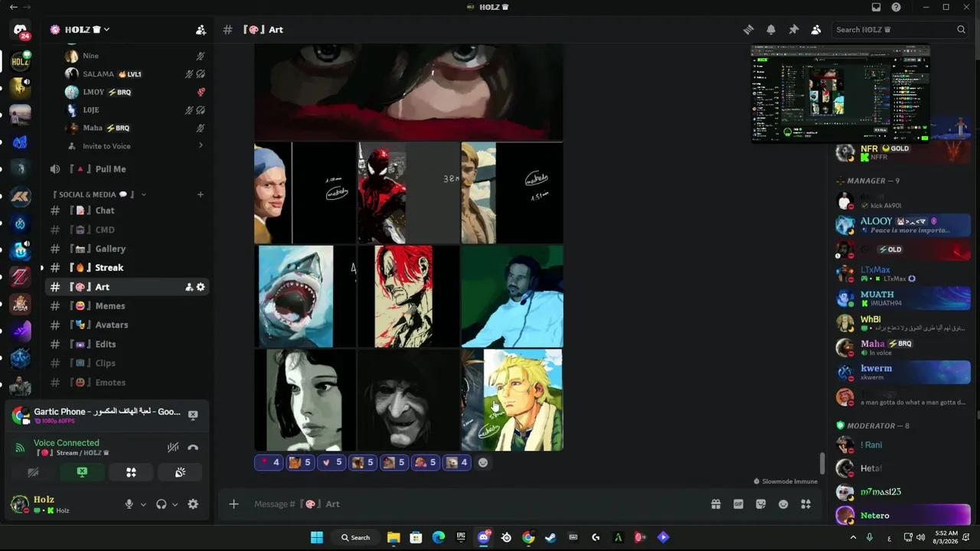Create channel in SOCIAL & MEDIA category
This screenshot has width=980, height=551.
pyautogui.click(x=201, y=194)
